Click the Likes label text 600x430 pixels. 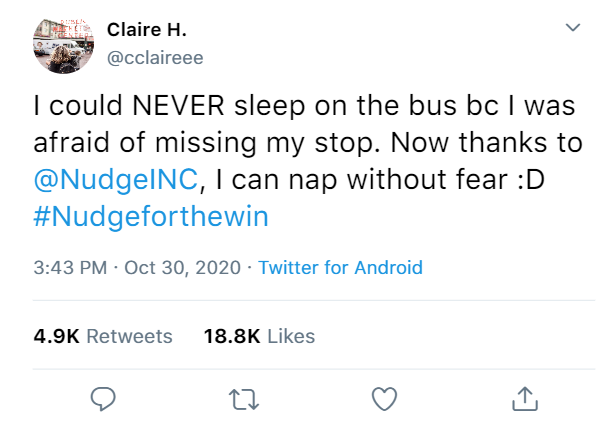pos(291,336)
